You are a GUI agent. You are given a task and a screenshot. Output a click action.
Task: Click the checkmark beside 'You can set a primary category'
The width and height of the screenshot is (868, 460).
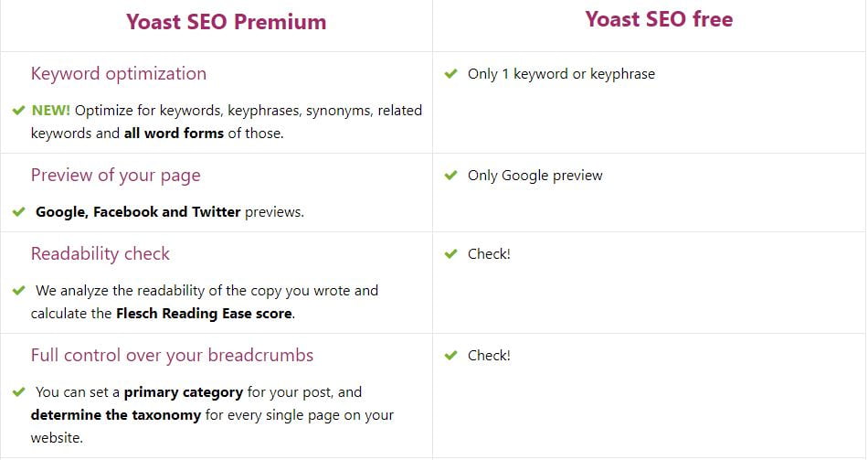click(18, 391)
